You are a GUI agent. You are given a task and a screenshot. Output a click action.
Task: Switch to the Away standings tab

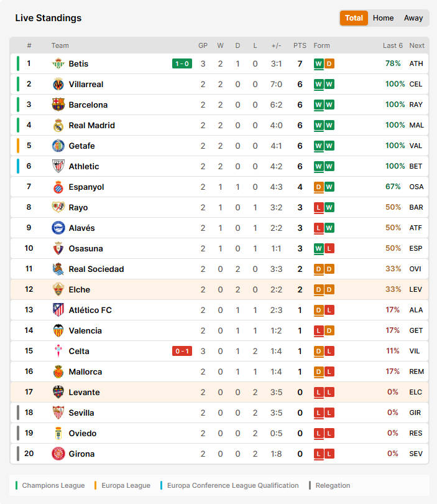click(x=413, y=18)
